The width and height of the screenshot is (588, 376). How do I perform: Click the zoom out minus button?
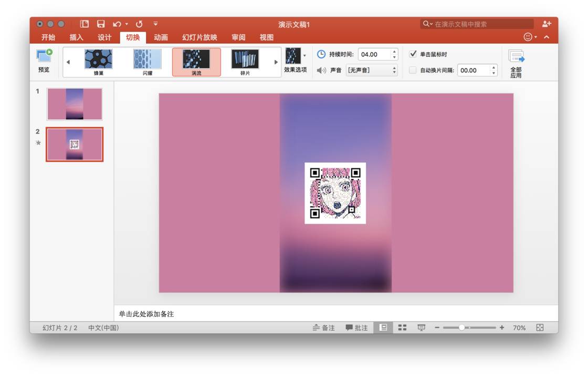click(437, 328)
